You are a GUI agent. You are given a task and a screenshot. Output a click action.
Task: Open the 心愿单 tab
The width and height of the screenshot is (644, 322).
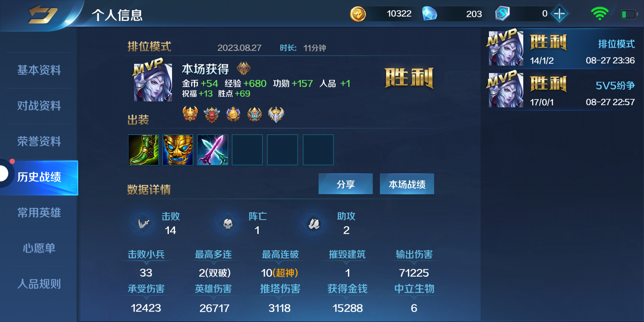[x=39, y=248]
